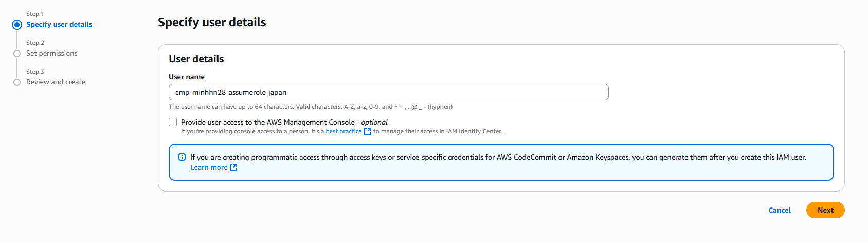Focus the User name input field

tap(388, 92)
